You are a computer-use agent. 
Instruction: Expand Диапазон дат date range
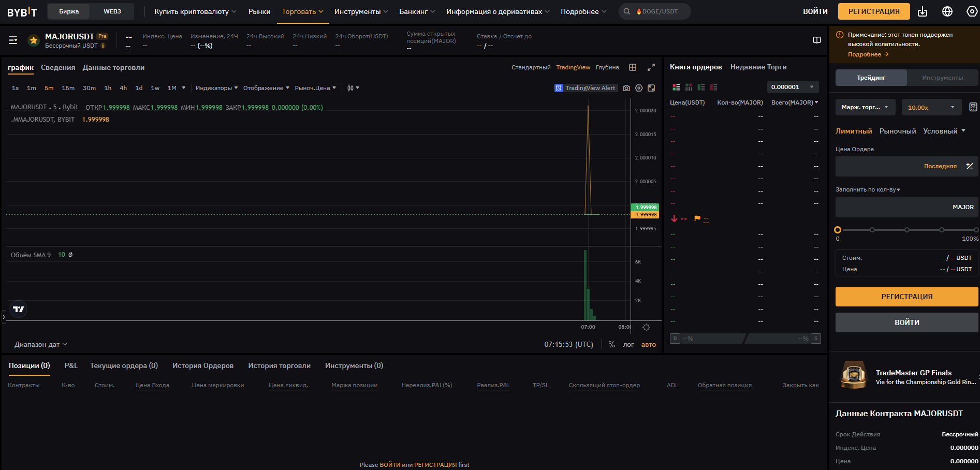[x=41, y=344]
